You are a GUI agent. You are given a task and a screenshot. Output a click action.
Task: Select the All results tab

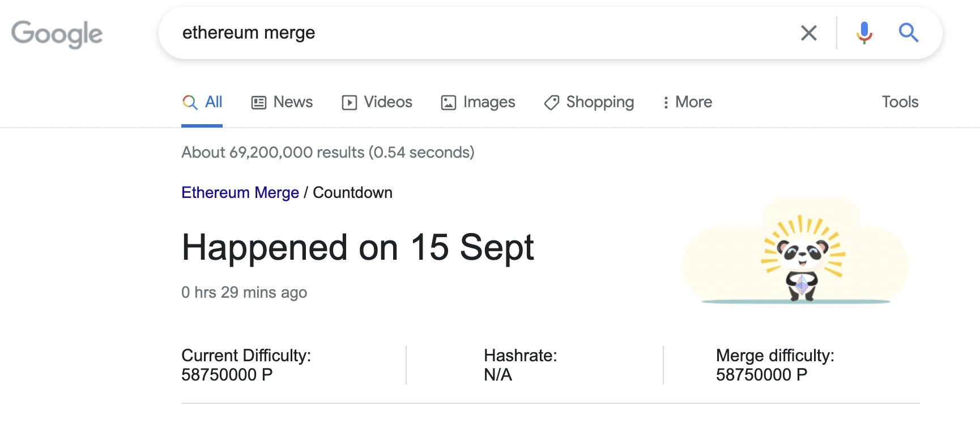click(202, 102)
